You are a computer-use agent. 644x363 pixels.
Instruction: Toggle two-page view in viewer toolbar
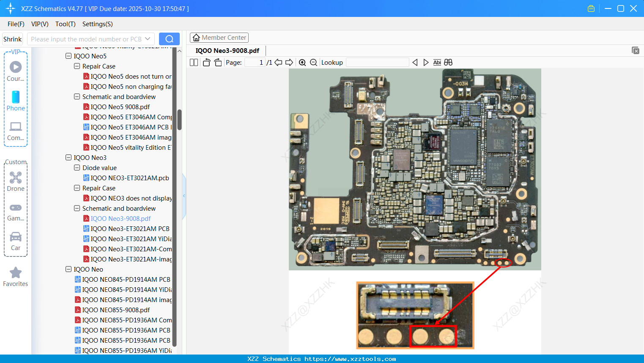pos(194,62)
